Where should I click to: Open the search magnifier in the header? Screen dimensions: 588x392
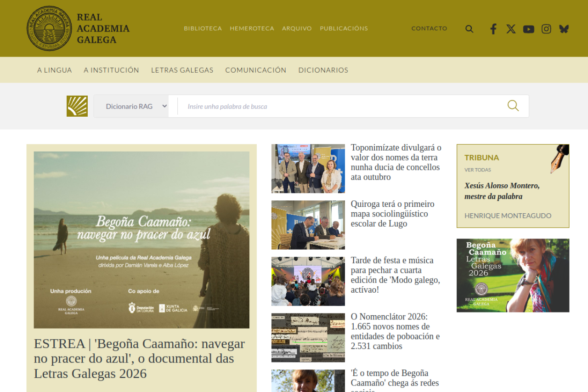pos(469,29)
